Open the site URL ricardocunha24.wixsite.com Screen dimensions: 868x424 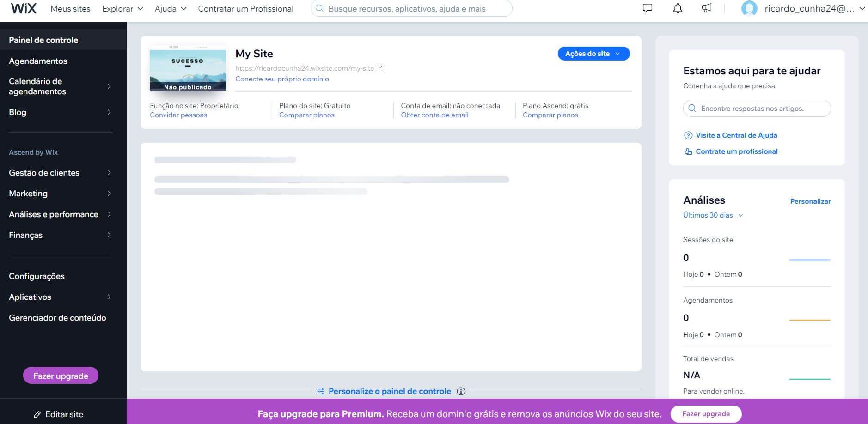pos(305,68)
